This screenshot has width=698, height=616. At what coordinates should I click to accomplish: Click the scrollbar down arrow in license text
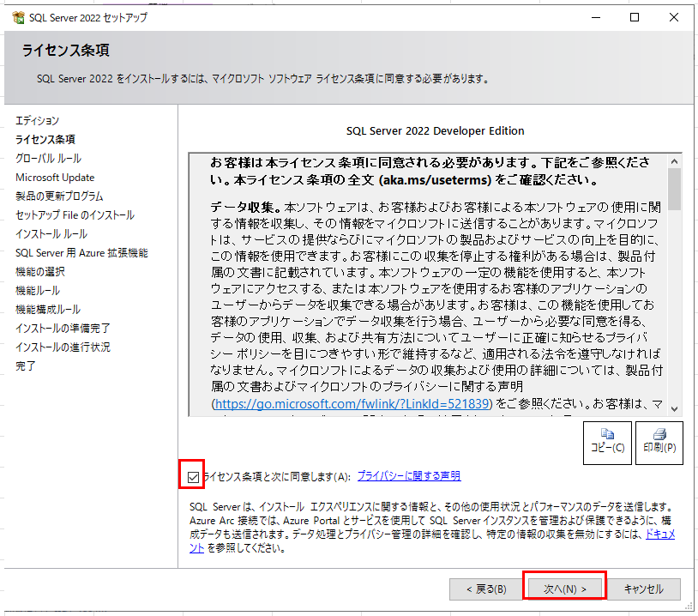tap(674, 408)
